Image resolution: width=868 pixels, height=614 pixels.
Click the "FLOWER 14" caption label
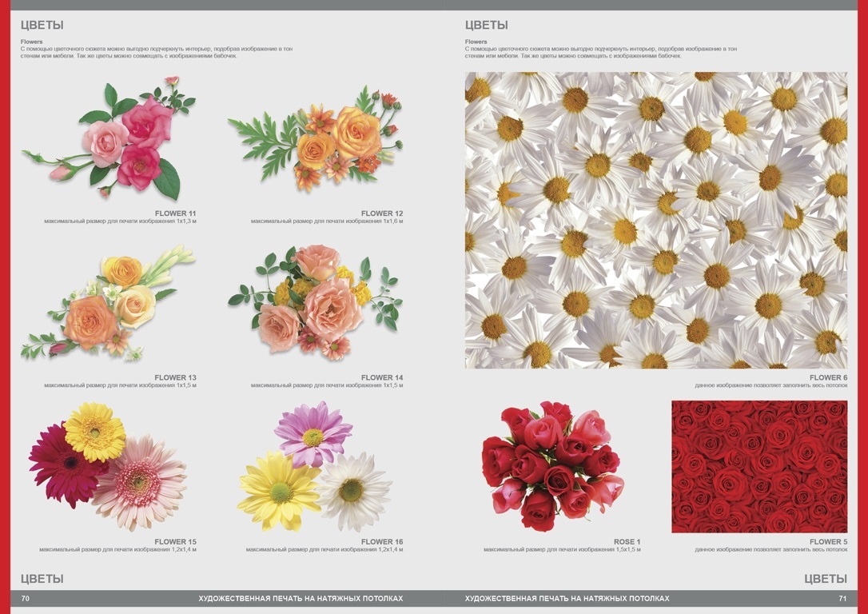381,377
